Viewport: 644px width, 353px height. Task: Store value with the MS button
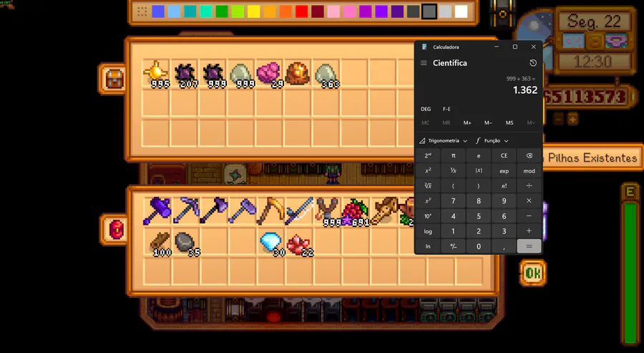[x=509, y=123]
